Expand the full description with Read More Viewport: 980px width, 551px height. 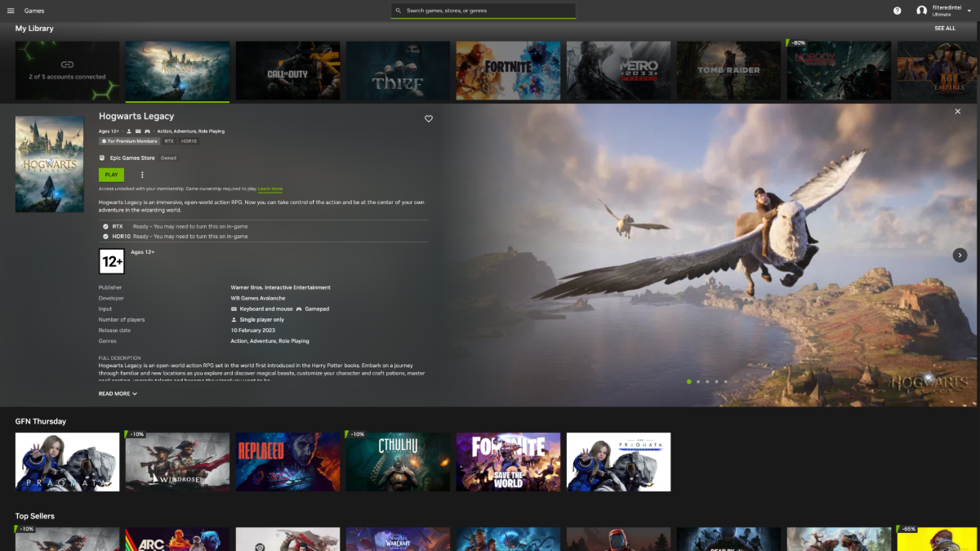[x=118, y=393]
